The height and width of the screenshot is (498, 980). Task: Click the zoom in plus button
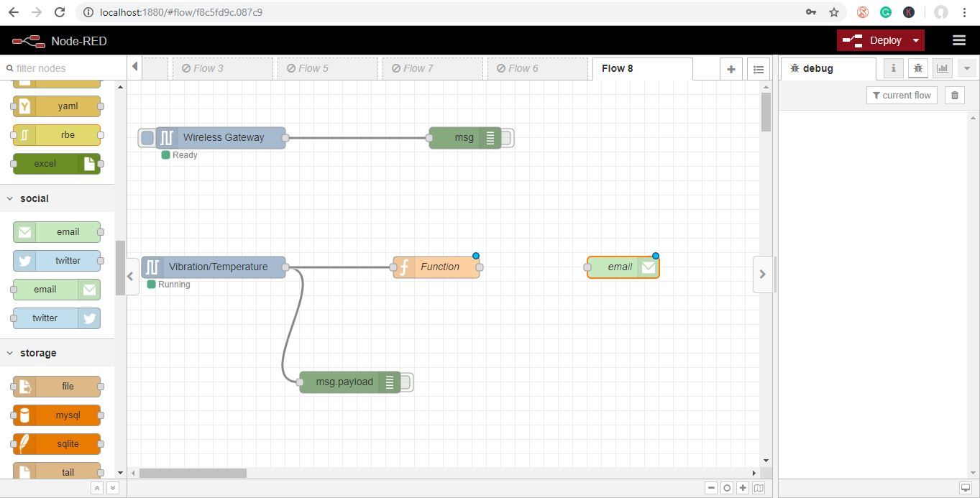click(743, 488)
